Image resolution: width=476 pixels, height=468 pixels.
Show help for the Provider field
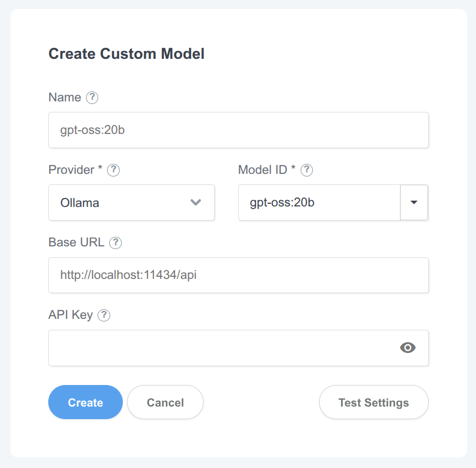click(x=113, y=170)
